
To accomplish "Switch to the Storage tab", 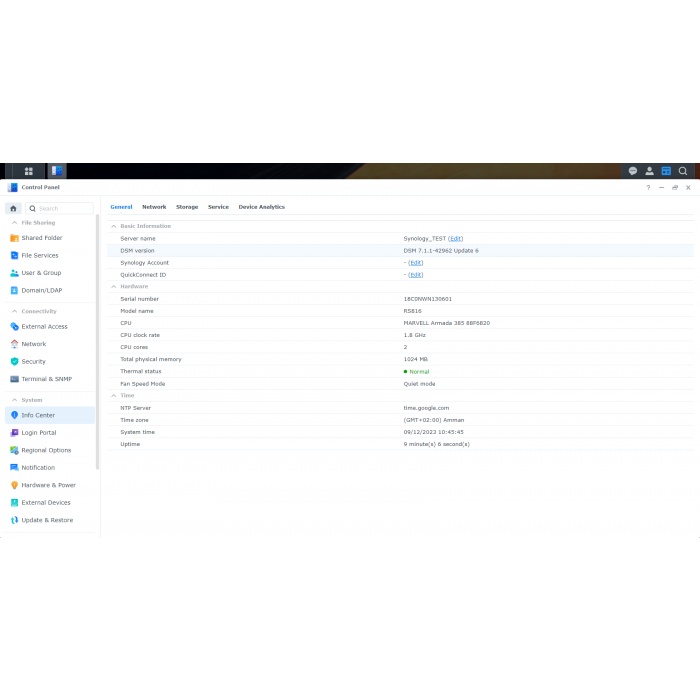I will (187, 207).
